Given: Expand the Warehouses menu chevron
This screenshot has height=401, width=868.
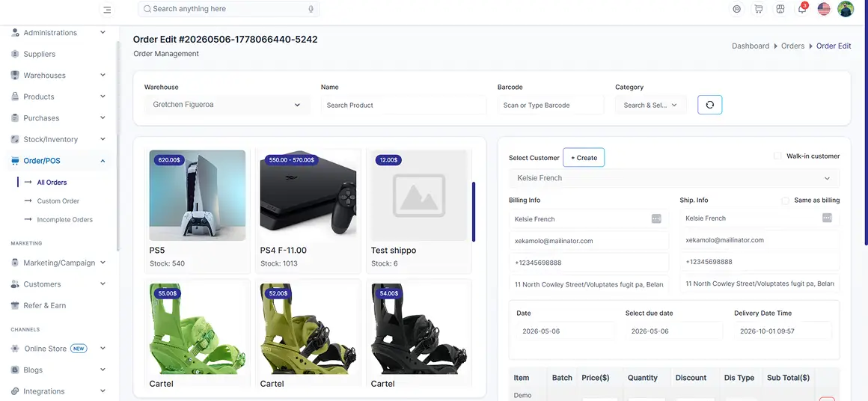Looking at the screenshot, I should (103, 76).
